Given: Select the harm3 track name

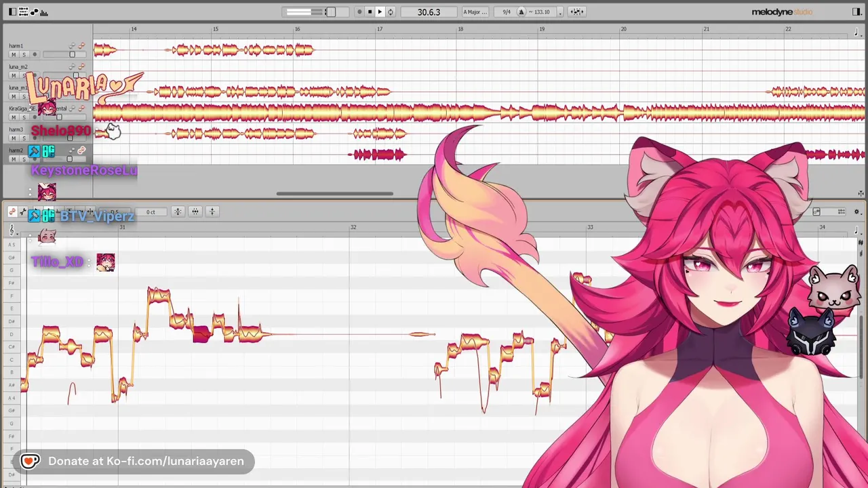Looking at the screenshot, I should tap(16, 129).
